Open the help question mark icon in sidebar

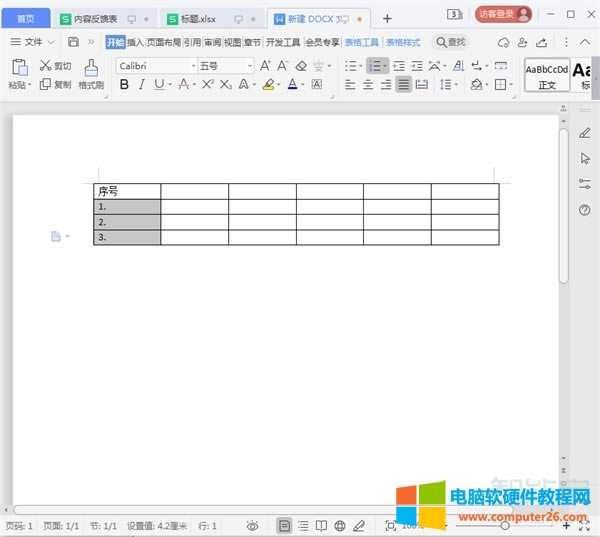point(585,210)
